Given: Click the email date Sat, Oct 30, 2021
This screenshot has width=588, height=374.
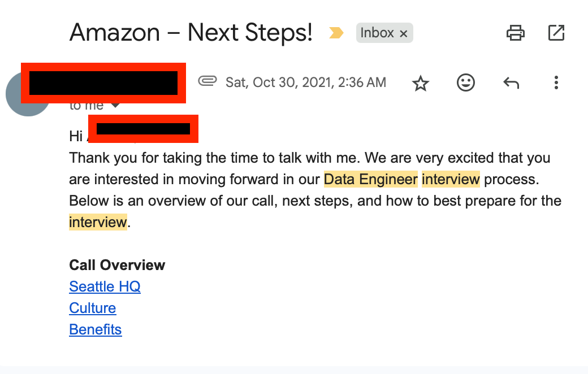Looking at the screenshot, I should tap(305, 82).
